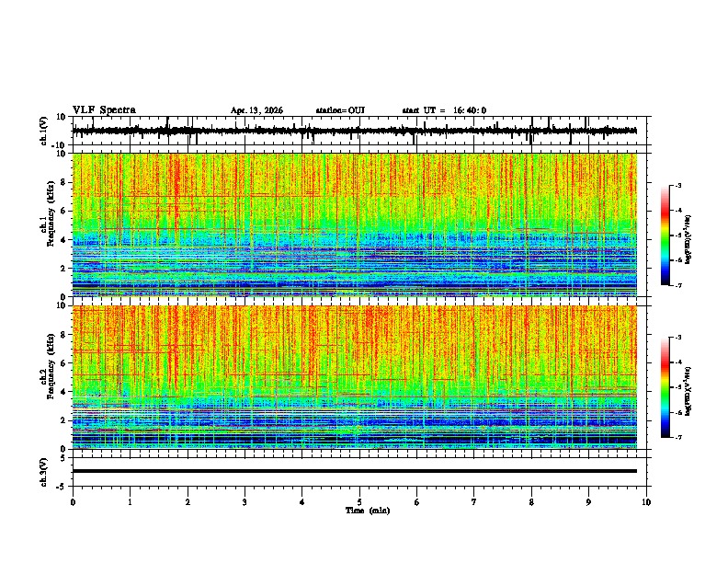
Task: Click the ch.1 spectrogram color scale bar
Action: 665,236
